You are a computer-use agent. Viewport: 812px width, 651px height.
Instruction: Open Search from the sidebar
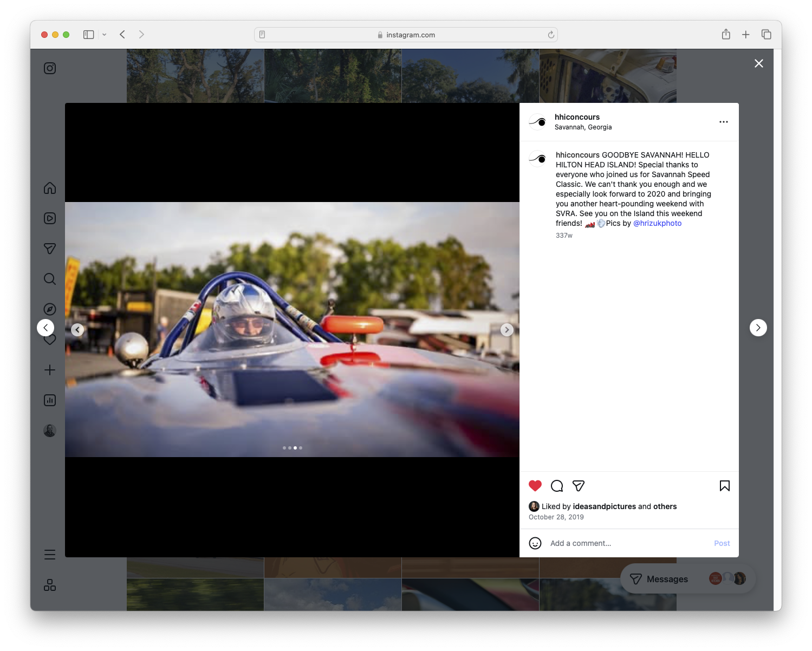(49, 279)
